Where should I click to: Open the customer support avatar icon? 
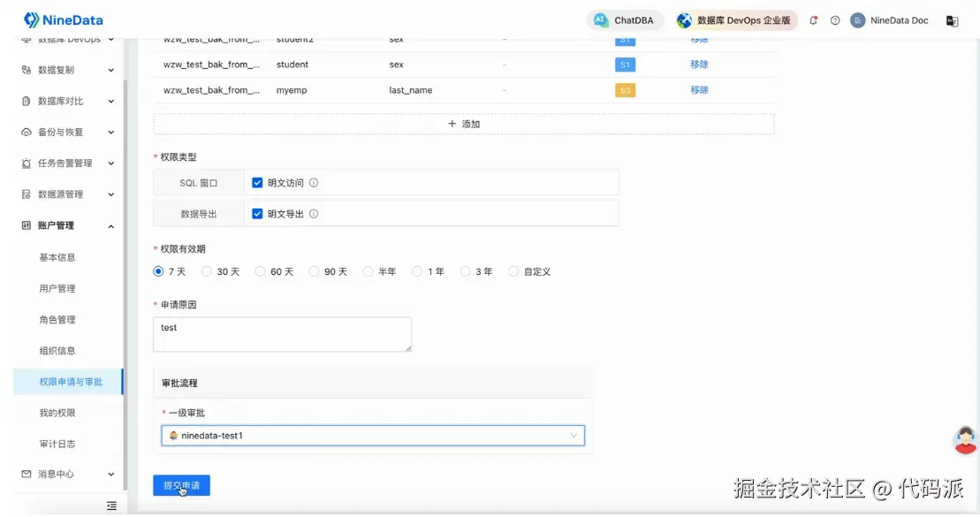coord(966,440)
